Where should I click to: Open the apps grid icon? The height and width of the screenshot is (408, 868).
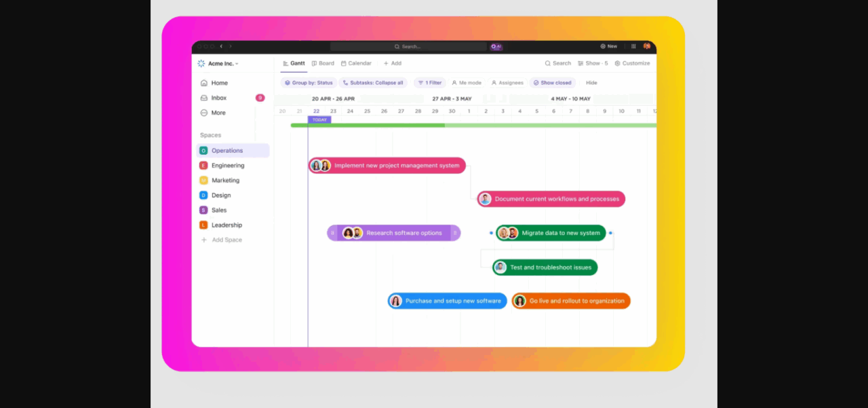pyautogui.click(x=633, y=46)
